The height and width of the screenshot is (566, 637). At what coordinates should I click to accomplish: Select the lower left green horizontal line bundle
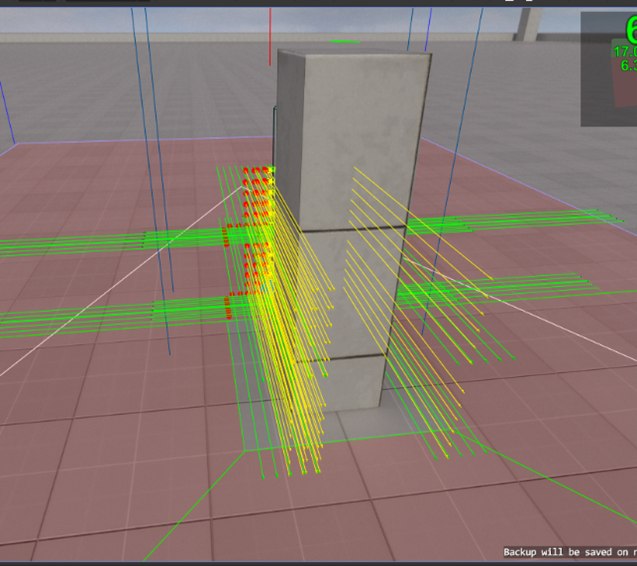114,318
